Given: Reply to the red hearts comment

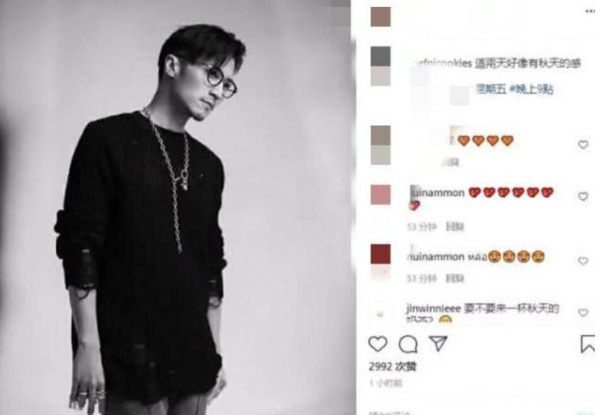Looking at the screenshot, I should pos(454,226).
